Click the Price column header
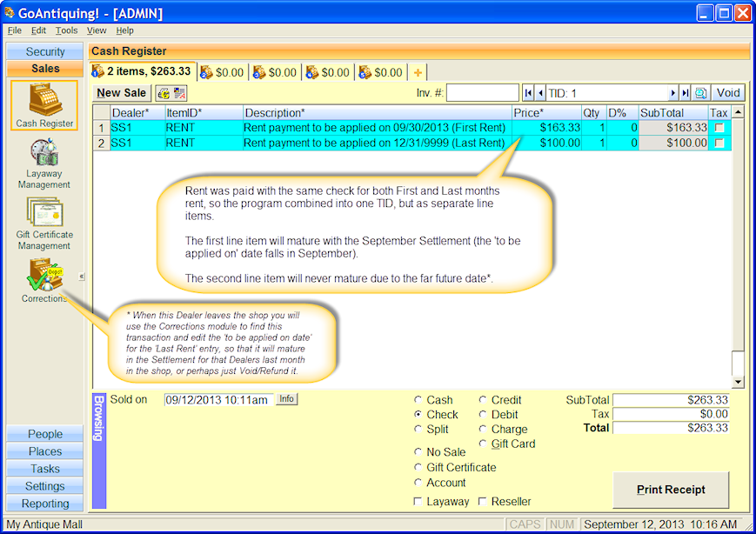This screenshot has height=534, width=756. [x=546, y=113]
